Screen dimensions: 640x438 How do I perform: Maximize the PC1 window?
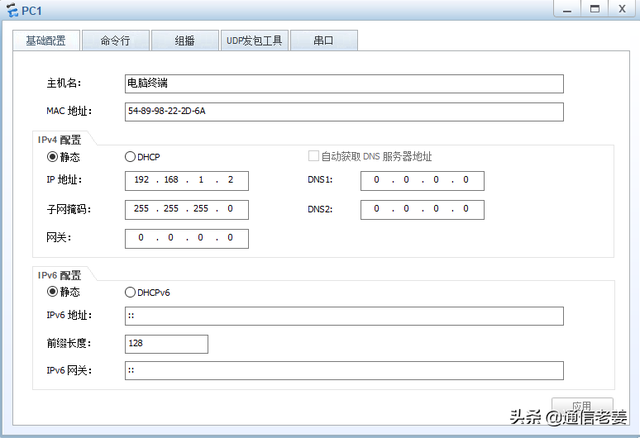click(x=595, y=9)
